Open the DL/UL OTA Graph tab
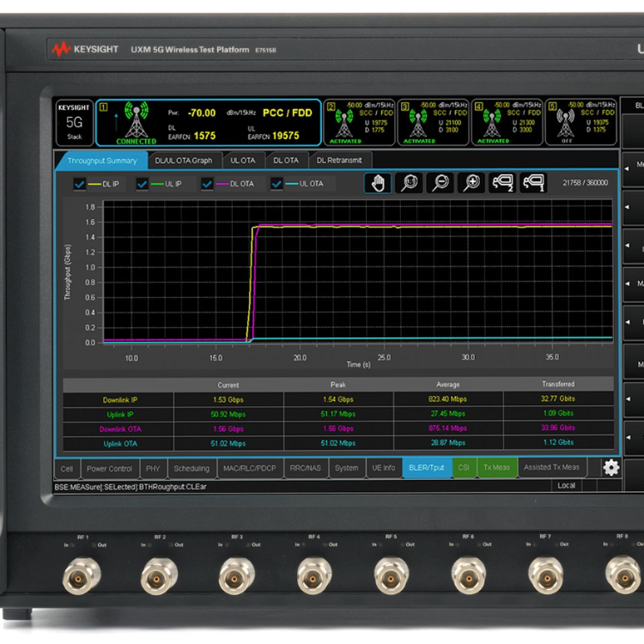Viewport: 644px width, 644px height. pyautogui.click(x=184, y=161)
